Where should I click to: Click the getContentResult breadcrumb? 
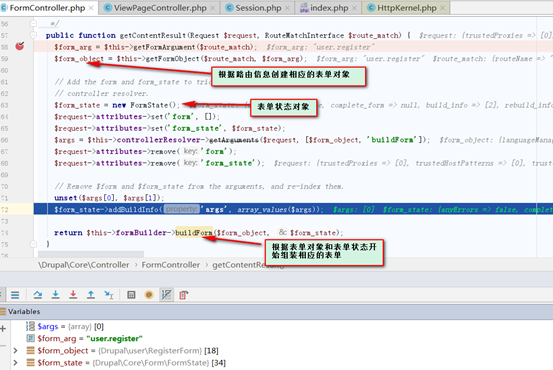coord(248,265)
